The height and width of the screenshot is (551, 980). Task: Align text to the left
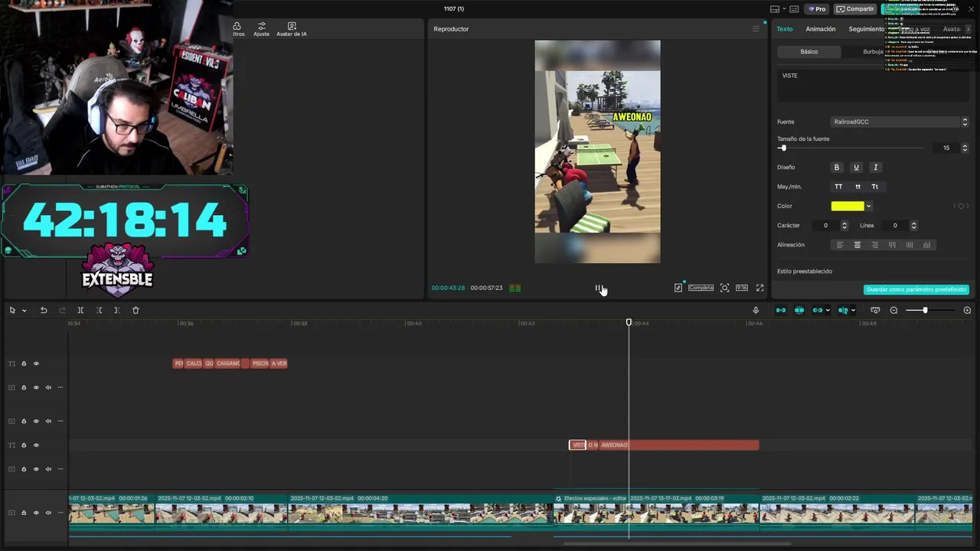pos(839,245)
